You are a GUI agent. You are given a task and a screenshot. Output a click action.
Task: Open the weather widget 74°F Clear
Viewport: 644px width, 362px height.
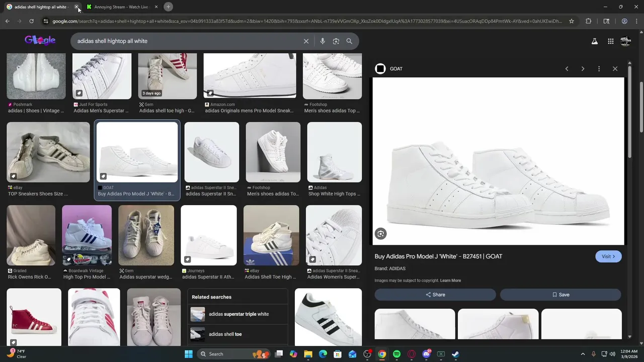[x=16, y=353]
